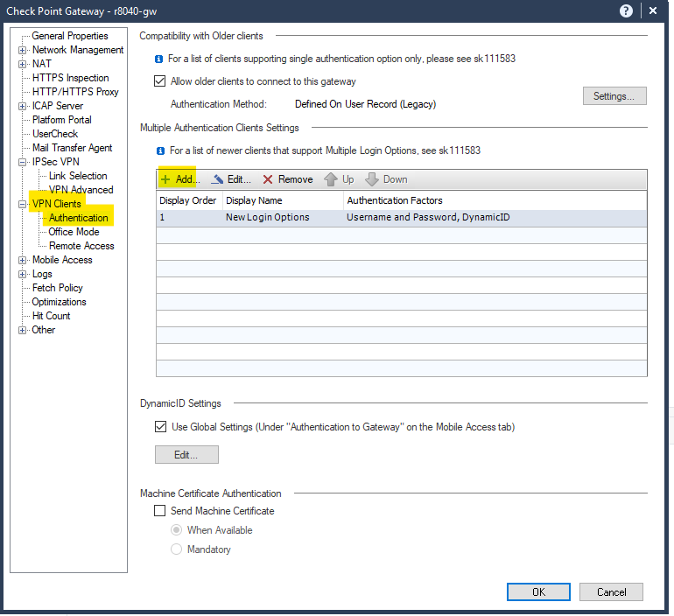Click the Authentication Factors column header
This screenshot has width=674, height=616.
[495, 200]
